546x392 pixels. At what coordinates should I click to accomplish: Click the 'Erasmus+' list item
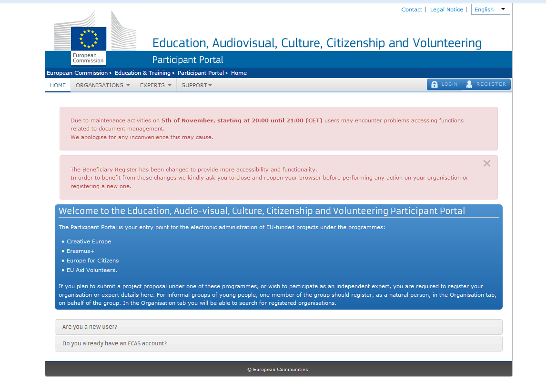click(x=81, y=251)
